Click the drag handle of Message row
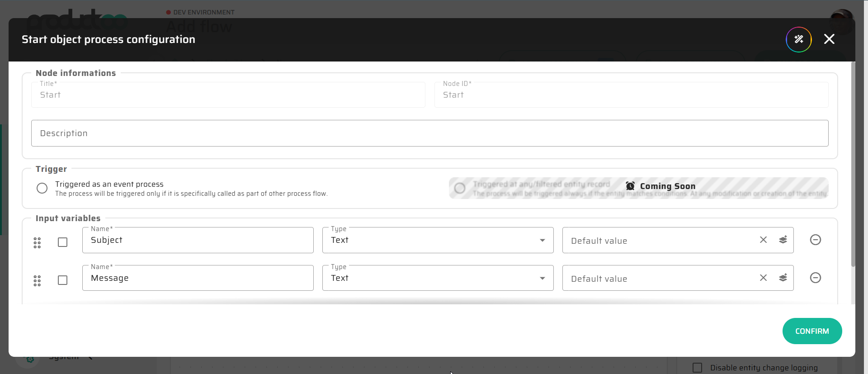 [x=37, y=281]
